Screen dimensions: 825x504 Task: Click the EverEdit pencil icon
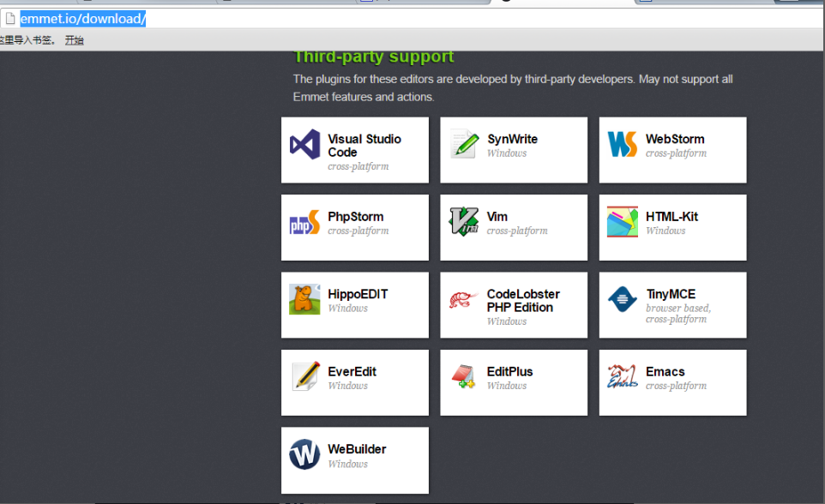(x=306, y=376)
